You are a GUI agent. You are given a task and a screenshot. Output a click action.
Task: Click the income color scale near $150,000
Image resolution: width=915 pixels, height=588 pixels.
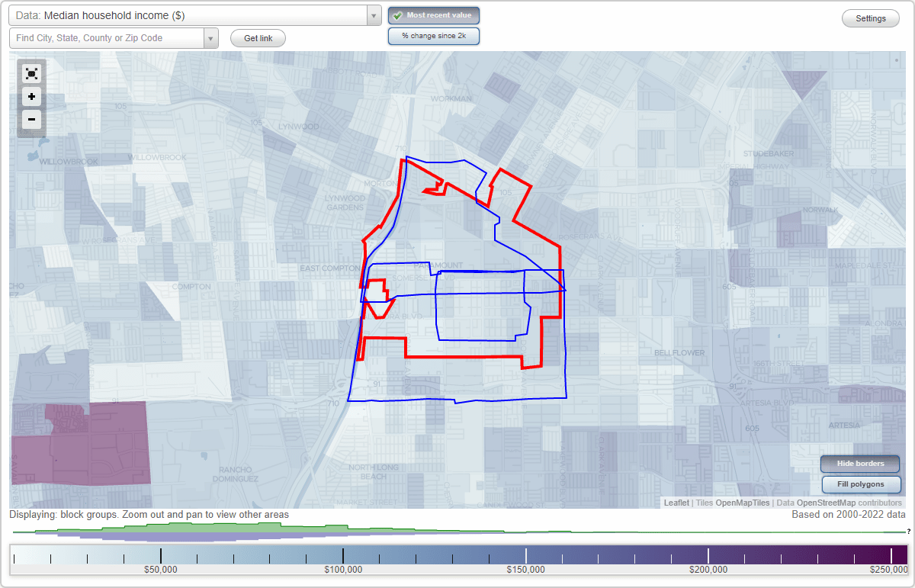[x=525, y=553]
